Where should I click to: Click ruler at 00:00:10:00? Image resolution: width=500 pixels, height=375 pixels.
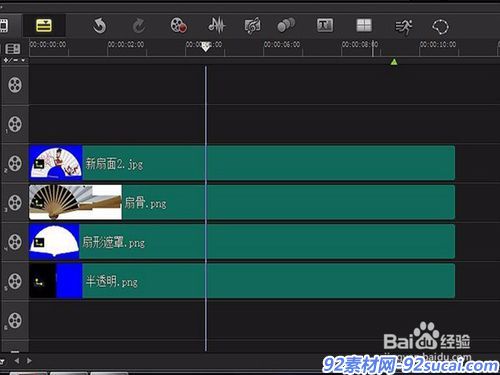(x=438, y=44)
